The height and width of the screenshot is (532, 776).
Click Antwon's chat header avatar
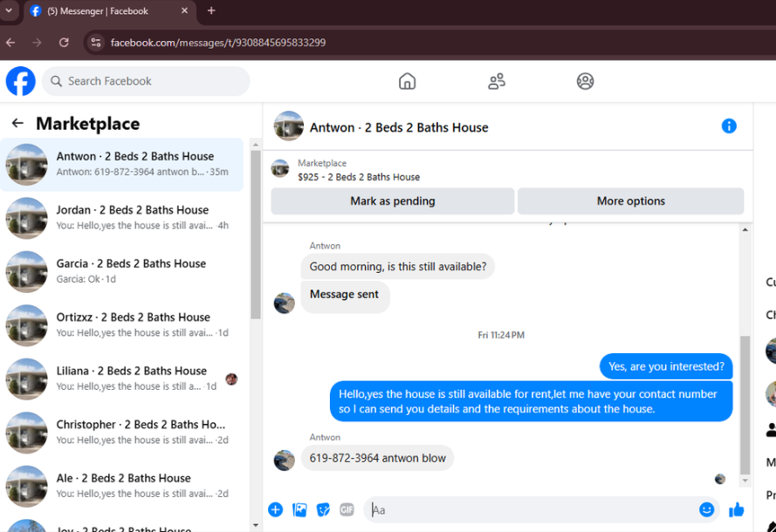(289, 126)
